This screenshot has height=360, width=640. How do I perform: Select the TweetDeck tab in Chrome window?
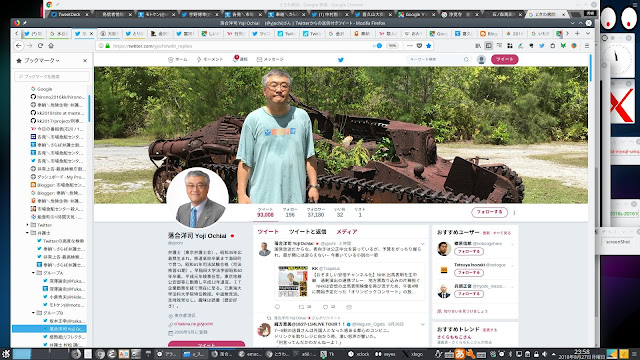click(x=69, y=14)
